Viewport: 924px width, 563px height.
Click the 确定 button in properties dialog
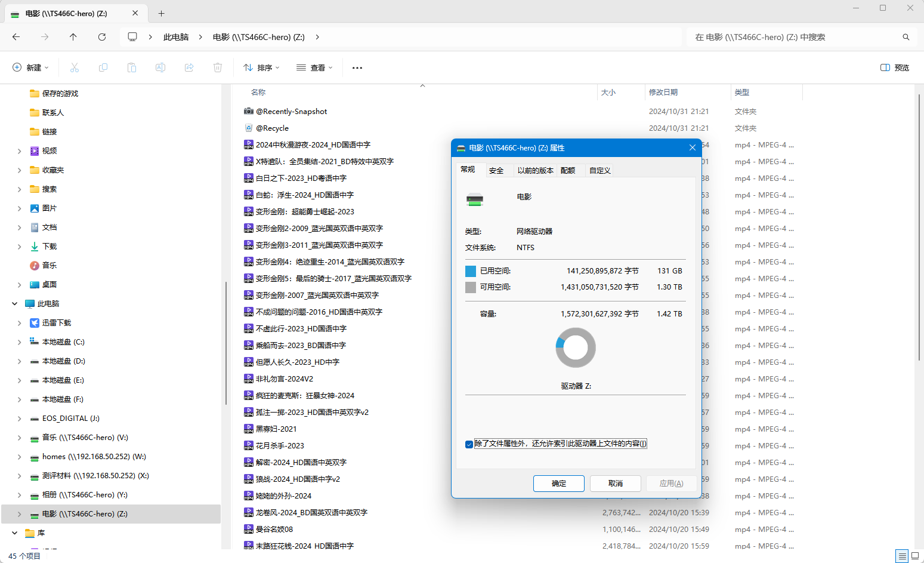pos(558,484)
